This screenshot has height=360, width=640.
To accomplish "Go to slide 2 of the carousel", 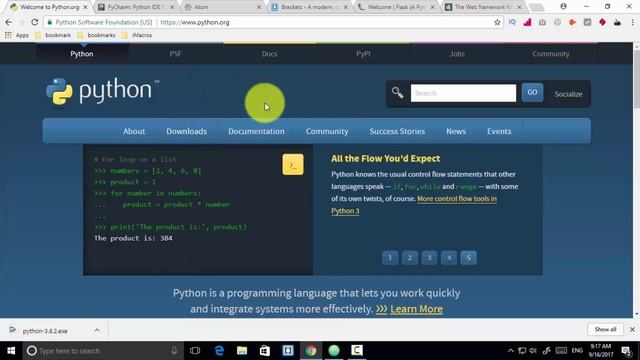I will tap(410, 258).
